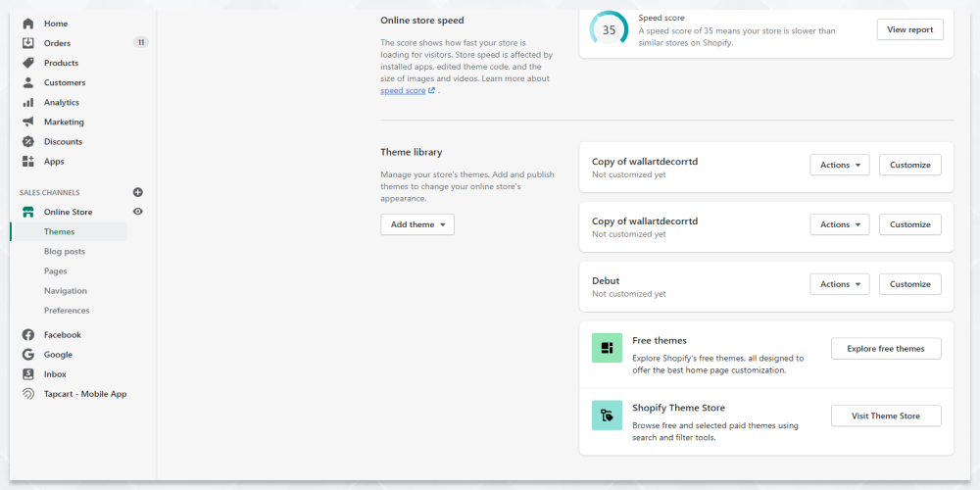Customize first Copy of wallartdecorrtd theme
This screenshot has width=980, height=490.
pyautogui.click(x=910, y=165)
